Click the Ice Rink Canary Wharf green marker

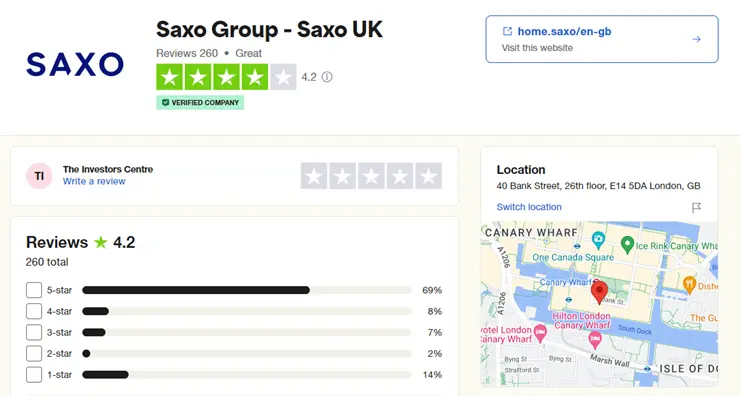(627, 245)
